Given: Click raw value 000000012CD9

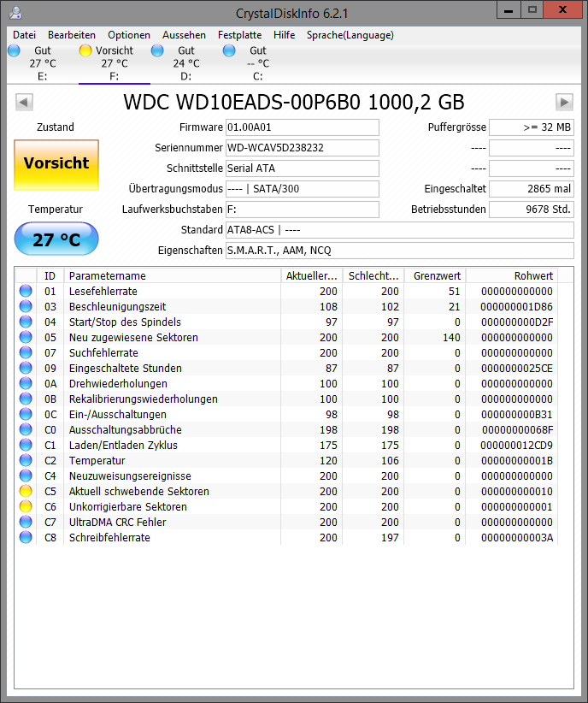Looking at the screenshot, I should 516,446.
